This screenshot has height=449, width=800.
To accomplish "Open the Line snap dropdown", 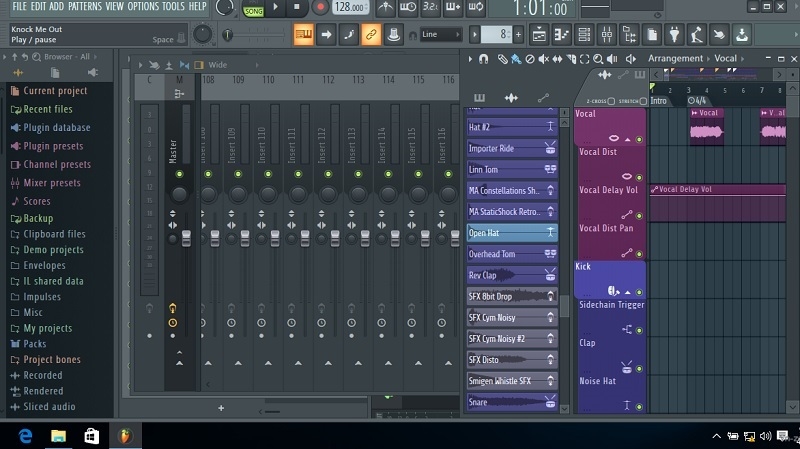I will 441,35.
